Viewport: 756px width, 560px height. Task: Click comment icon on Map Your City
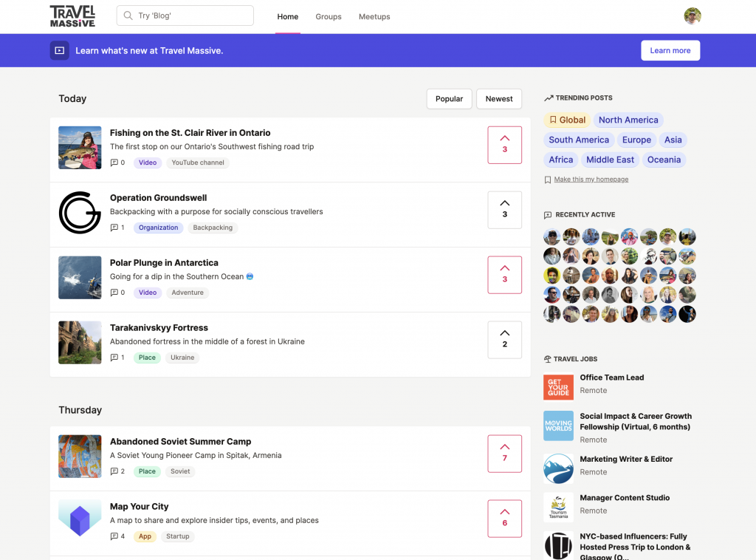pos(114,536)
